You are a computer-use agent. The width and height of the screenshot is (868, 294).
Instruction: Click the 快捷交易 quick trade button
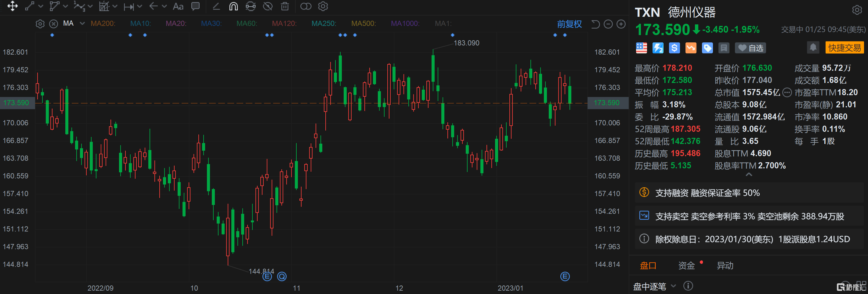[x=844, y=48]
